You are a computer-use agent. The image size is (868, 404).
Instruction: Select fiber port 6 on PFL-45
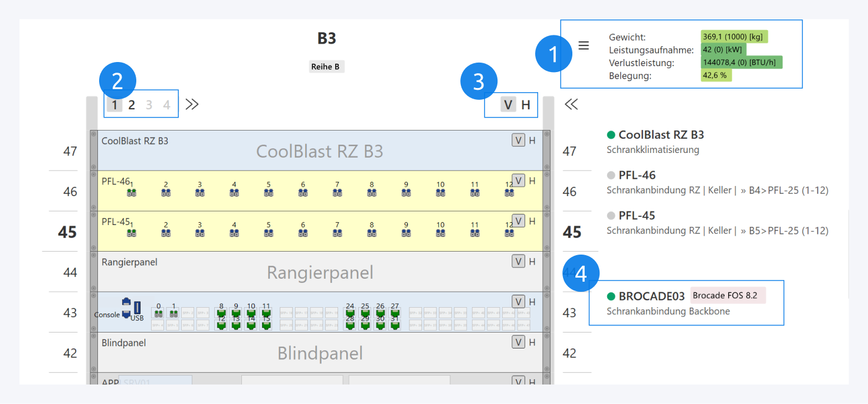pyautogui.click(x=303, y=233)
